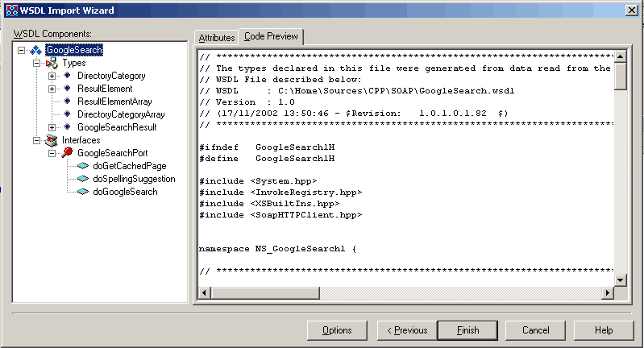Click the Finish button
The image size is (644, 348).
[467, 330]
